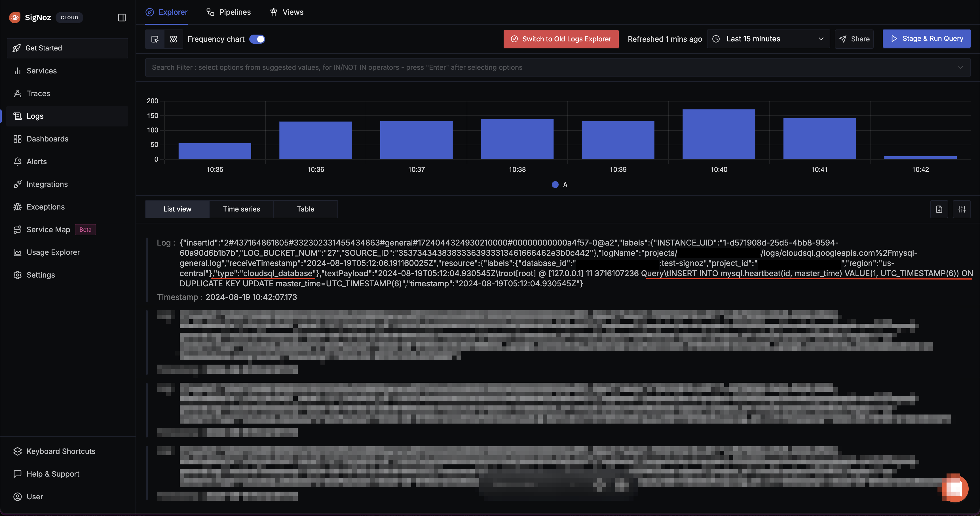Select List view tab

tap(177, 209)
